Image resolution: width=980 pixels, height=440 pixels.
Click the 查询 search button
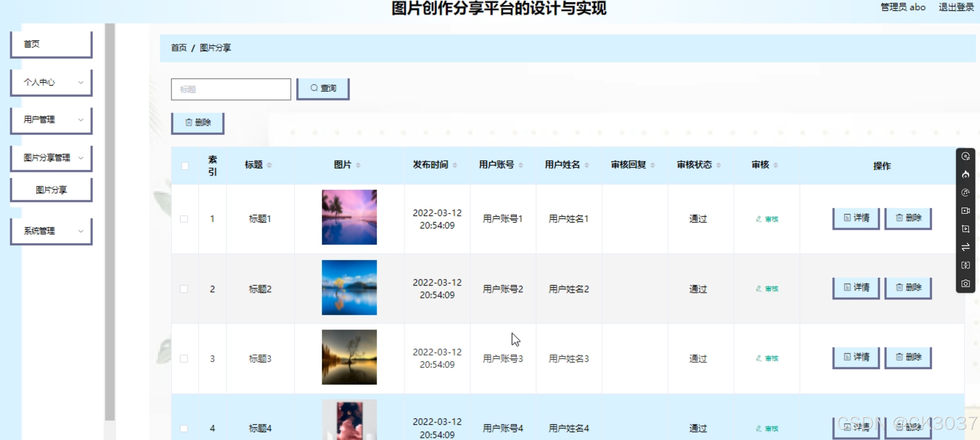click(x=323, y=89)
